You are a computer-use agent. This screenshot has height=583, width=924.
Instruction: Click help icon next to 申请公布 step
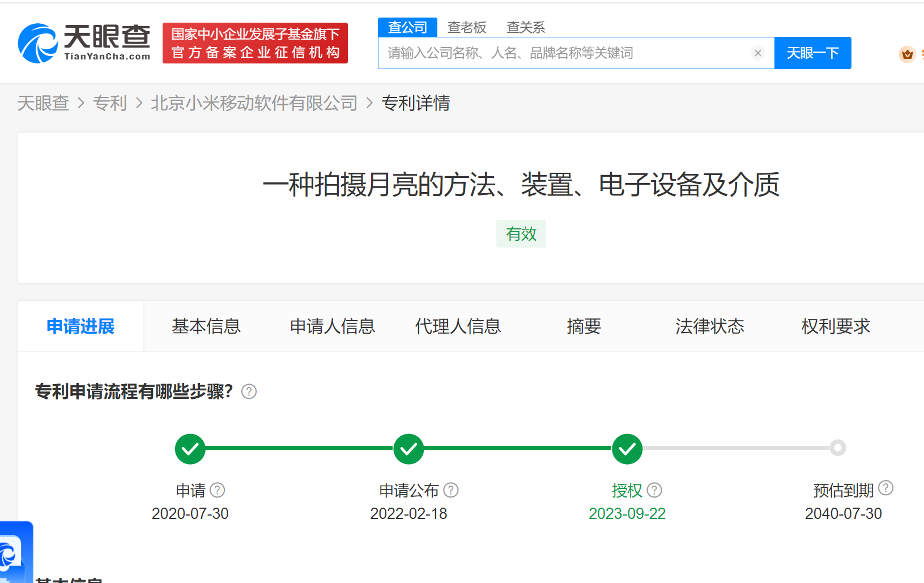451,490
